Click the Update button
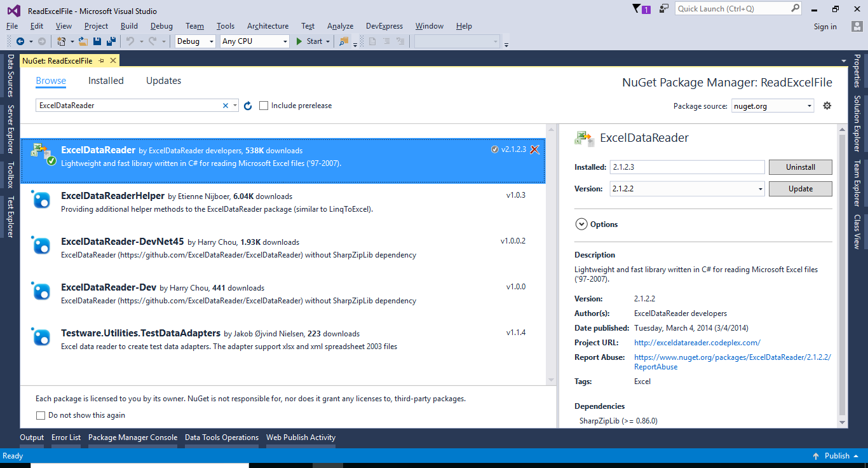868x468 pixels. tap(801, 189)
